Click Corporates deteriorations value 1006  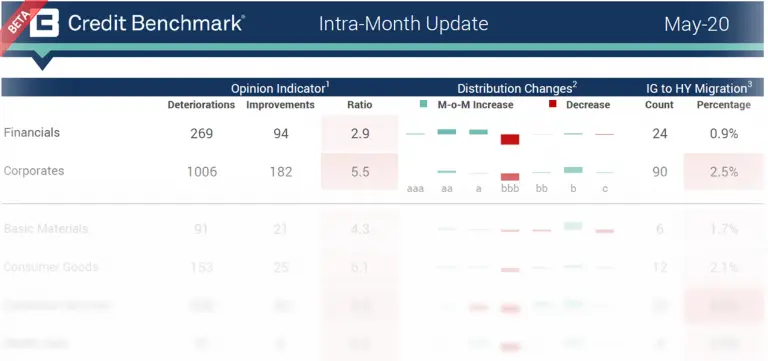[202, 172]
